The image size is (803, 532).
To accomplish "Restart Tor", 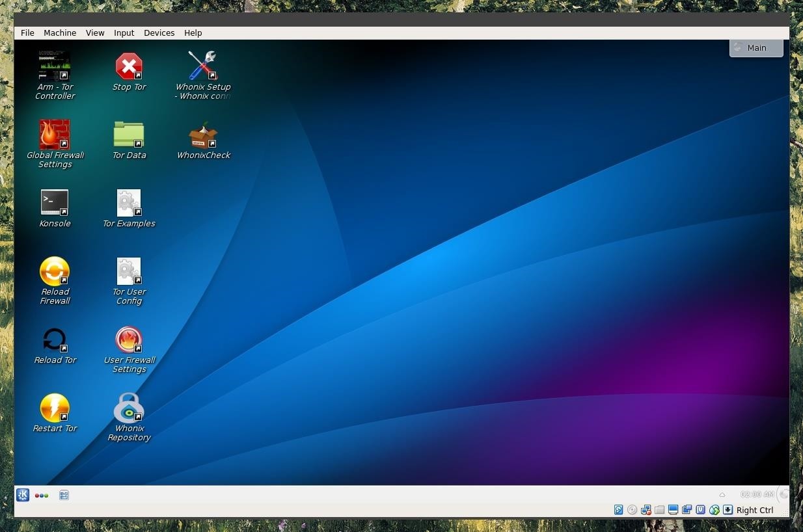I will coord(55,408).
